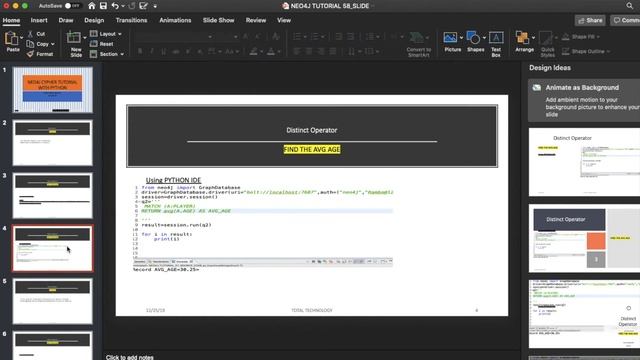Switch to the Draw tab
Screen dimensions: 640x360
(x=66, y=20)
